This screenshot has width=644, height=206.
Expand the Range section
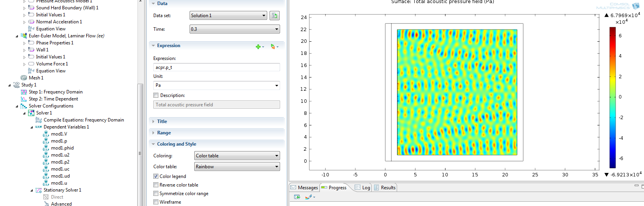[164, 133]
